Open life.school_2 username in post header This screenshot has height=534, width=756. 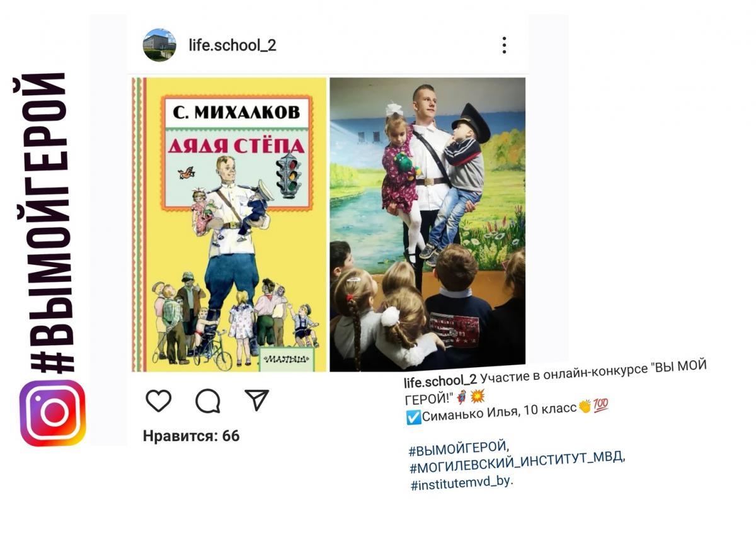[x=232, y=45]
